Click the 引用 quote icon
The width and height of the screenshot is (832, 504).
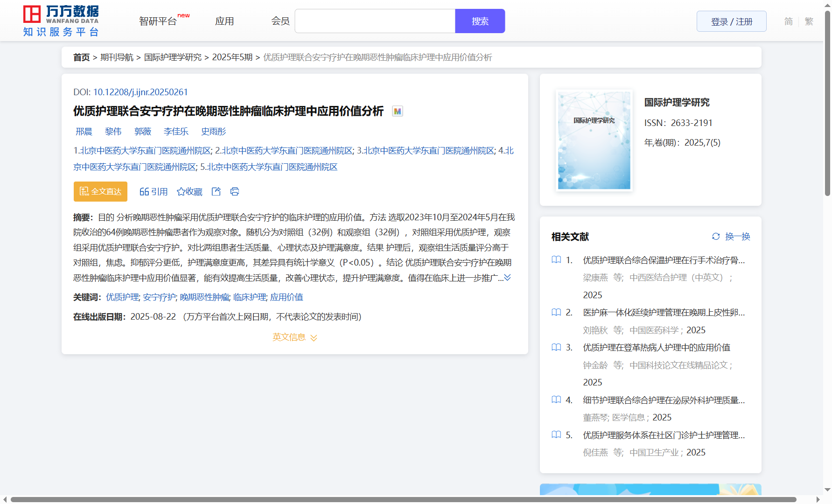144,191
